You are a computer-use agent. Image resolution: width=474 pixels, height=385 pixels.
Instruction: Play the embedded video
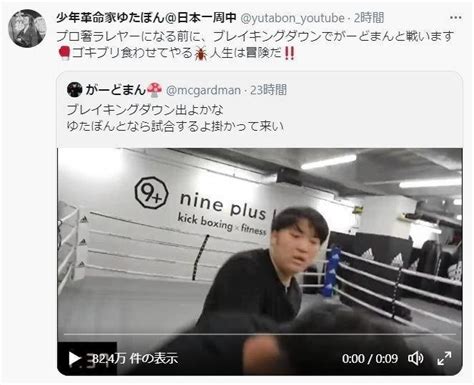(x=74, y=359)
